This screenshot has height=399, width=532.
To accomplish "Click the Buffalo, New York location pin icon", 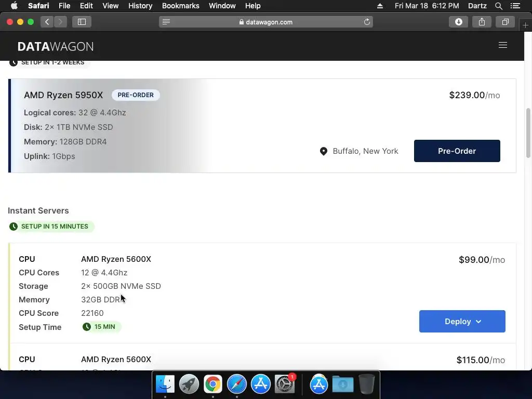I will (324, 151).
